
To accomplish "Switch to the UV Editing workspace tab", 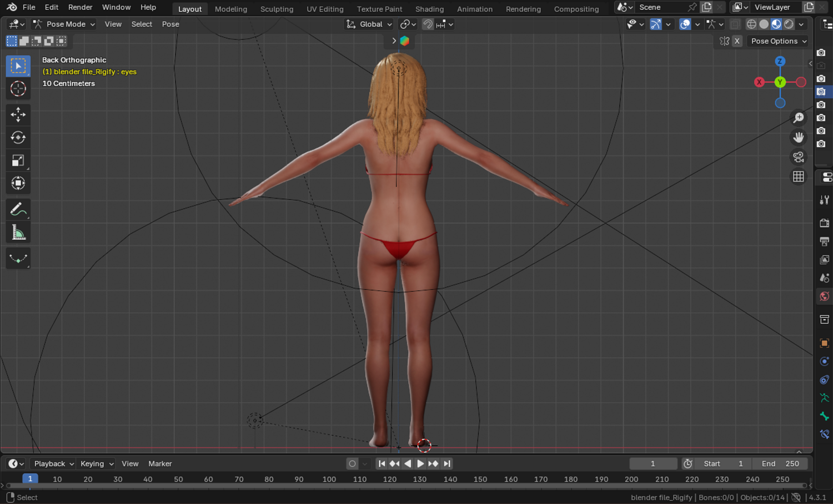I will 325,9.
